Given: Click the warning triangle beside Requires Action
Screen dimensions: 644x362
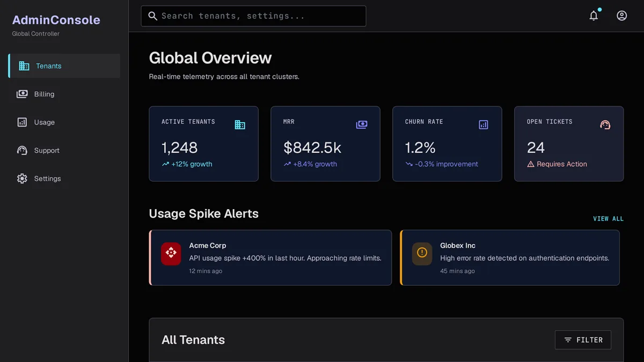Looking at the screenshot, I should coord(531,164).
